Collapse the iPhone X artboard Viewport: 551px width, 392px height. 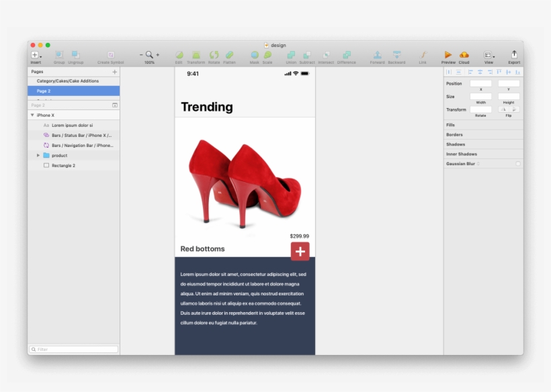(32, 114)
